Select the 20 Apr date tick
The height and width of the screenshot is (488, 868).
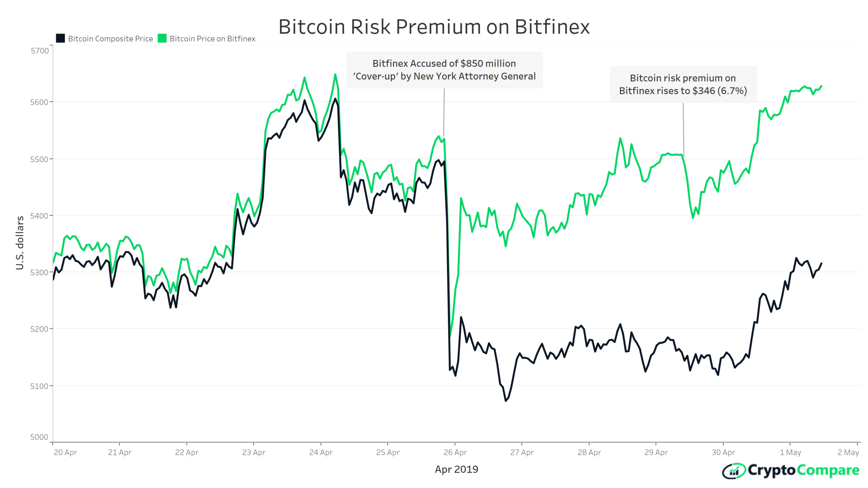click(x=65, y=452)
